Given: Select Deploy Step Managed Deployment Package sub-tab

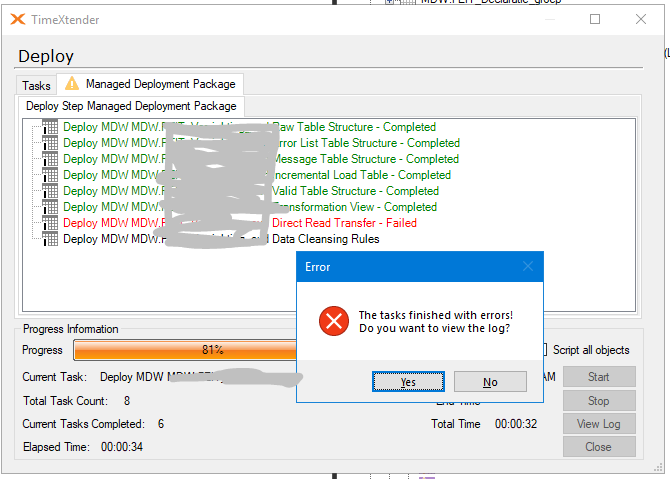Looking at the screenshot, I should [x=131, y=106].
